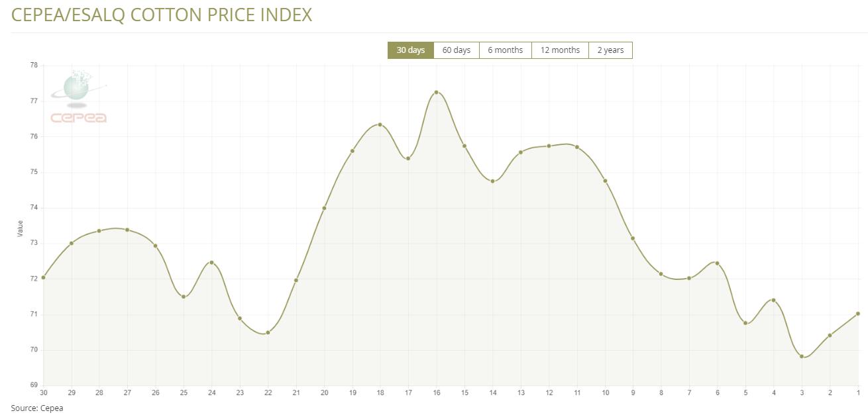Click the data point at day 22
This screenshot has height=415, width=868.
[268, 332]
